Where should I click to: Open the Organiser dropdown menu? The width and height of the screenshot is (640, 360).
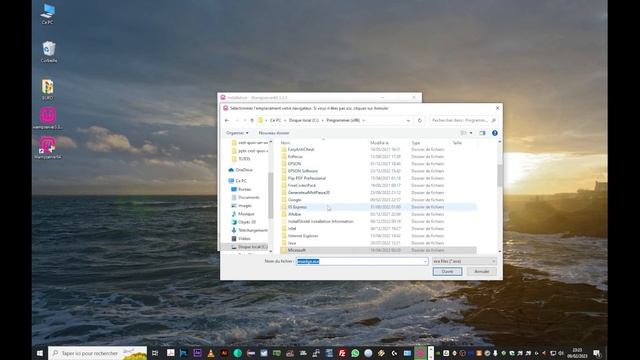[237, 133]
